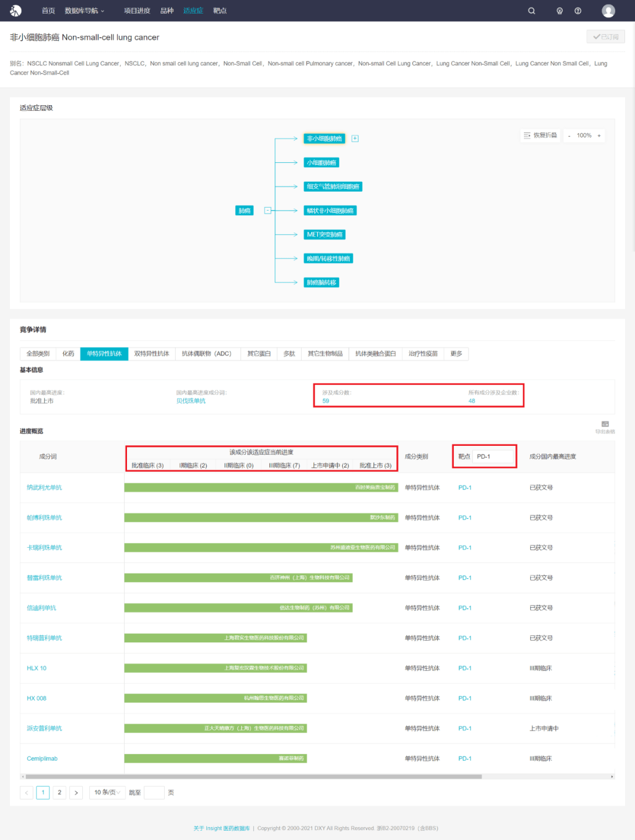Screen dimensions: 635x840
Task: Click the lightbulb tips icon in header
Action: click(x=560, y=11)
